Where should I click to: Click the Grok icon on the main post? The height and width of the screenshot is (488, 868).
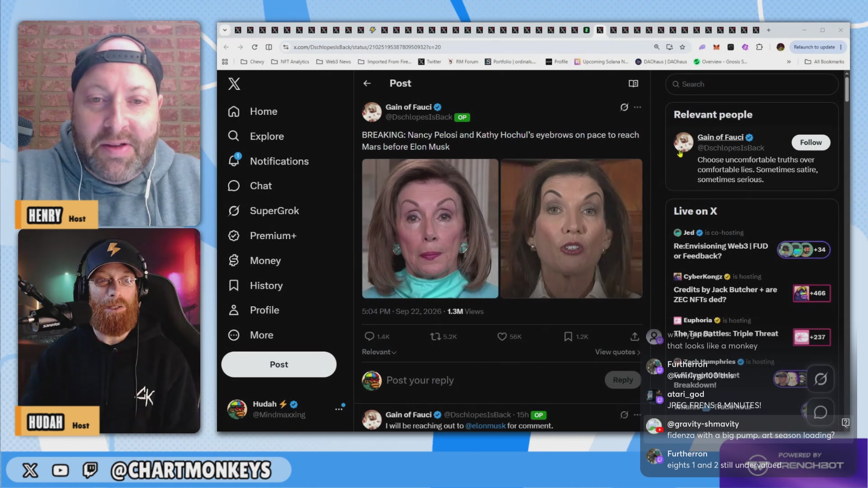(x=624, y=107)
